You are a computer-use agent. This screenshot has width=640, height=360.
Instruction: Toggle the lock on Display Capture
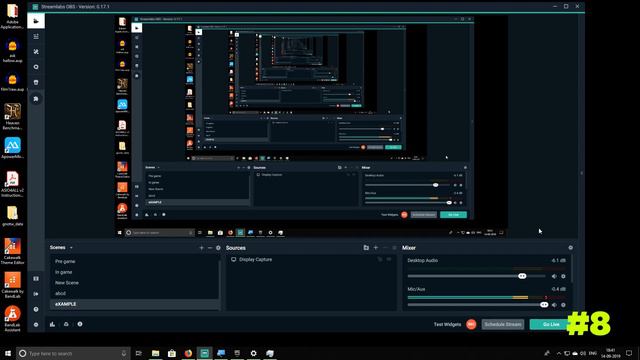pos(380,260)
